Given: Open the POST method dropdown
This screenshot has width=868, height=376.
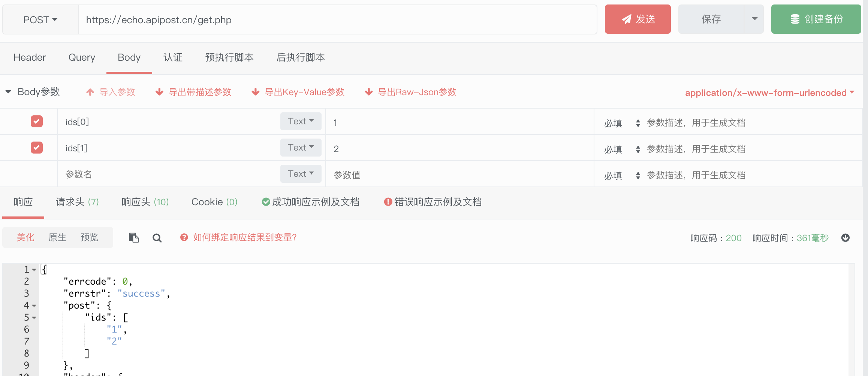Looking at the screenshot, I should click(40, 19).
